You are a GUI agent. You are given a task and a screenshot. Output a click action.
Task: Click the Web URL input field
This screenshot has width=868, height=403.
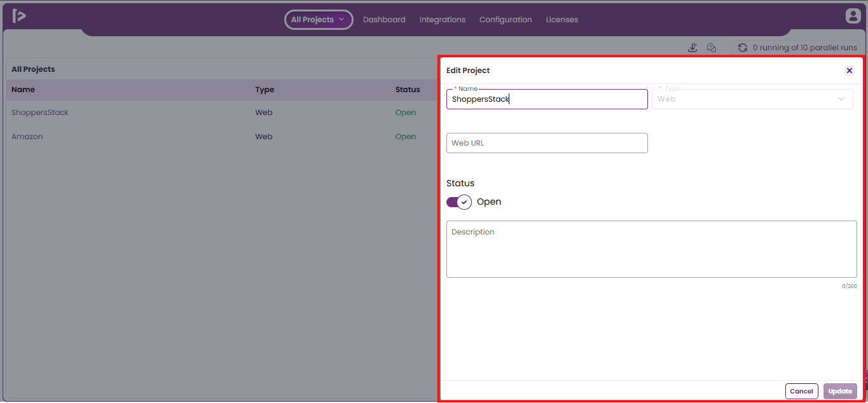tap(547, 143)
